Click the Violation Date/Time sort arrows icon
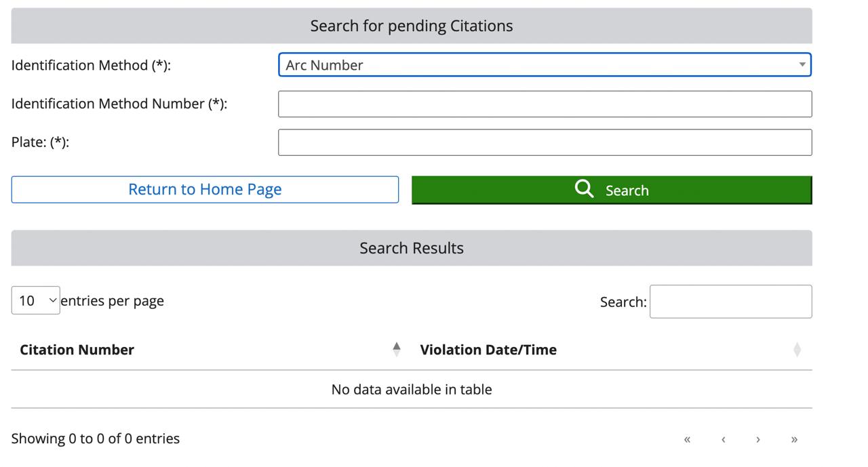Viewport: 868px width, 467px height. pos(797,349)
